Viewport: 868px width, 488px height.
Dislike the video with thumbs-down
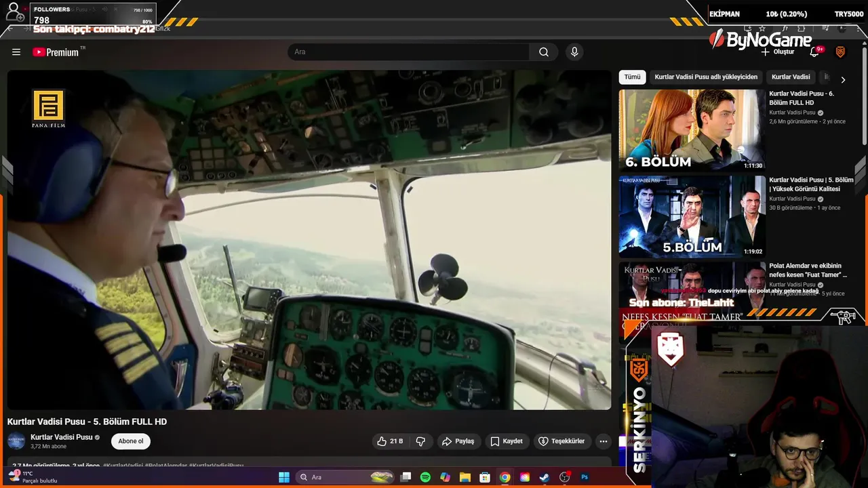click(x=420, y=441)
